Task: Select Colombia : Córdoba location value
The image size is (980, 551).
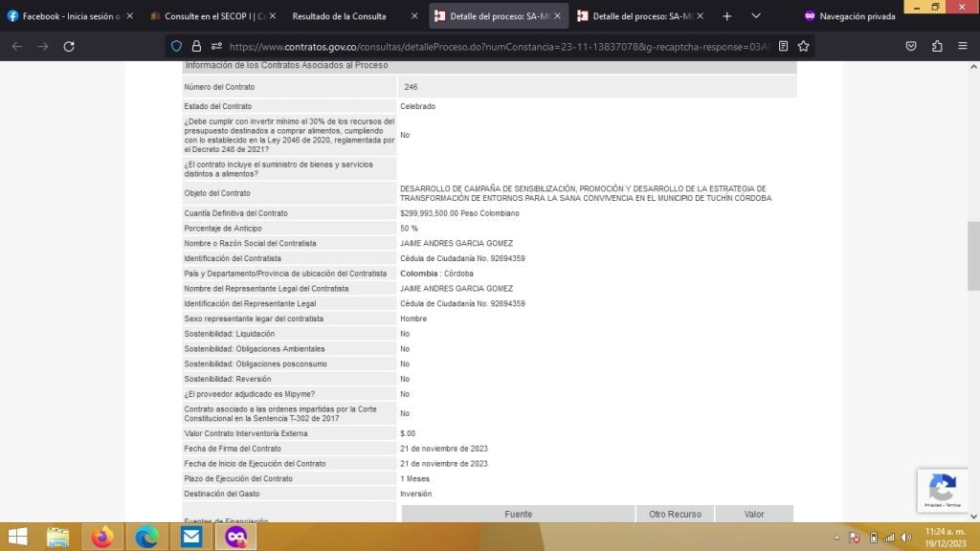Action: coord(436,273)
